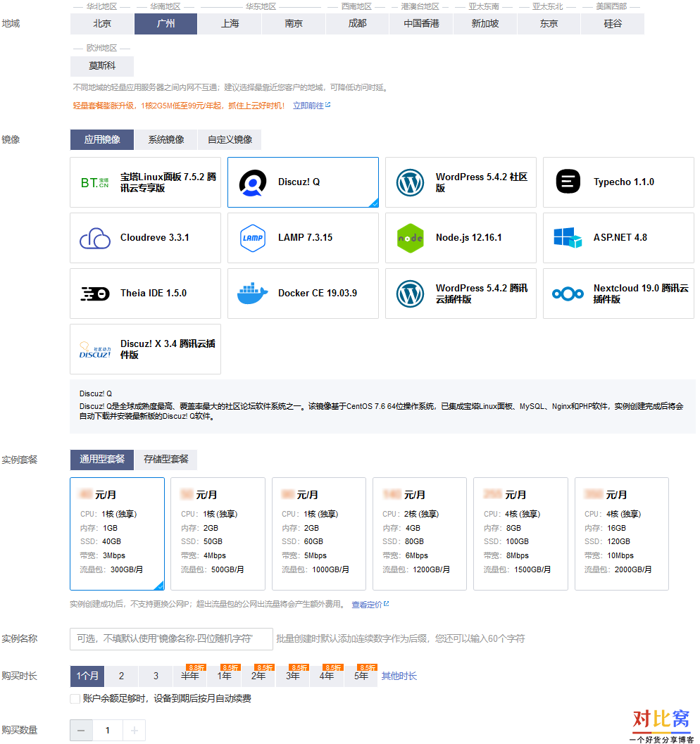Screen dimensions: 700x744
Task: Click the Nextcloud logo icon
Action: coord(568,294)
